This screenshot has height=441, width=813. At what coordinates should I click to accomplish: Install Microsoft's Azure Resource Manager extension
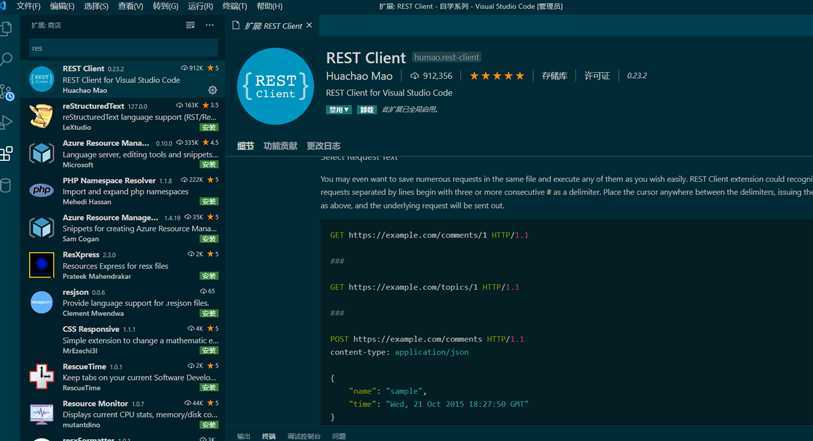209,165
